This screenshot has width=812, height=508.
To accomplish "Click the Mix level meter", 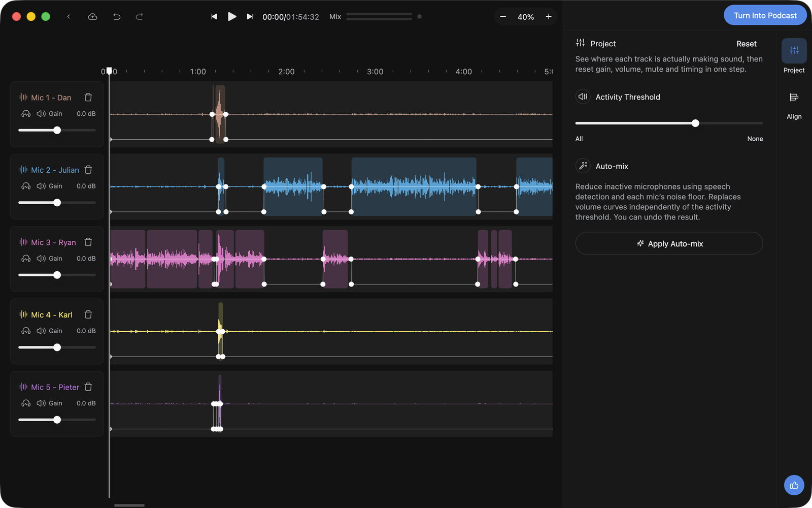I will (x=379, y=17).
